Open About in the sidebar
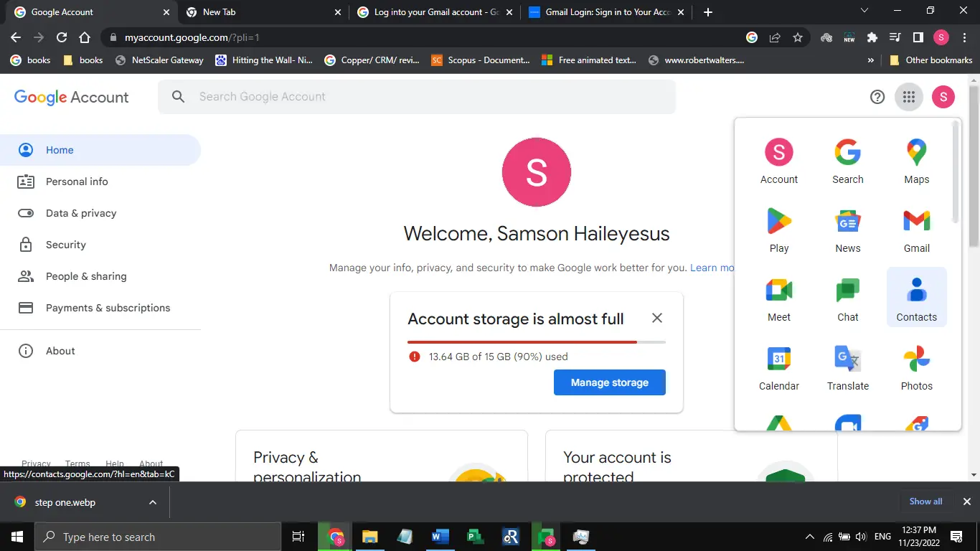This screenshot has width=980, height=551. click(x=100, y=351)
